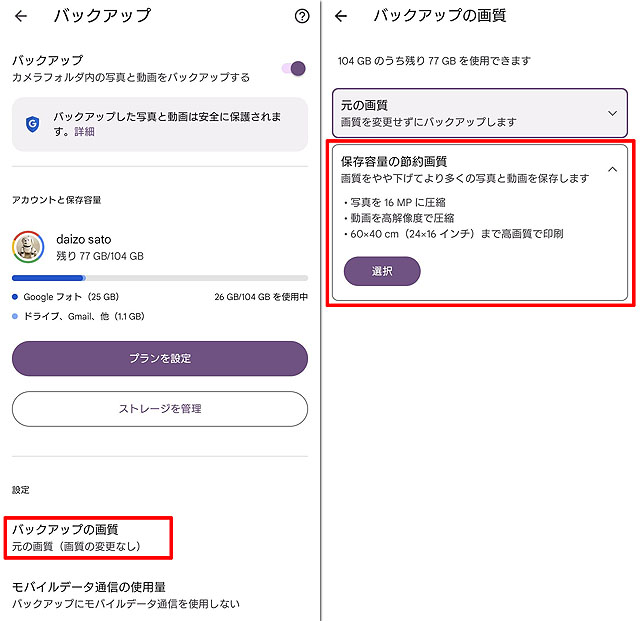Open モバイルデータ通信の使用量 setting
Image resolution: width=640 pixels, height=621 pixels.
pos(126,595)
